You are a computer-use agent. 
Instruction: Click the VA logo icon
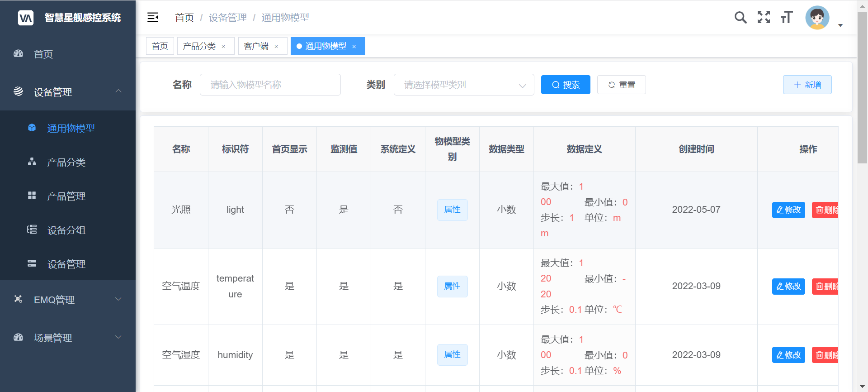click(x=26, y=18)
